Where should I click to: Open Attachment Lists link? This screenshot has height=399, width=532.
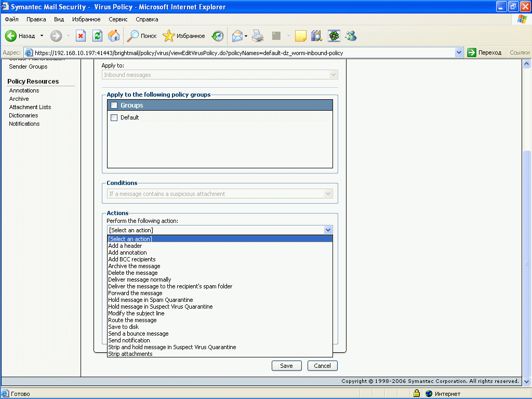30,107
